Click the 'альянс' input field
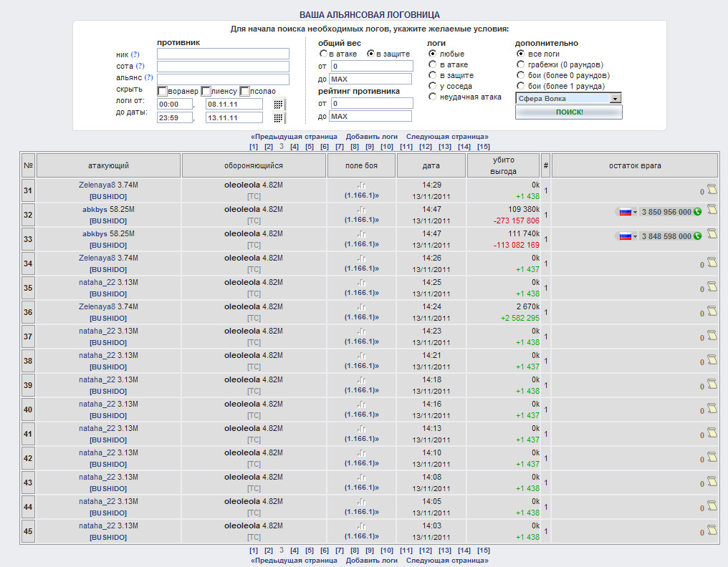The width and height of the screenshot is (728, 567). coord(223,79)
